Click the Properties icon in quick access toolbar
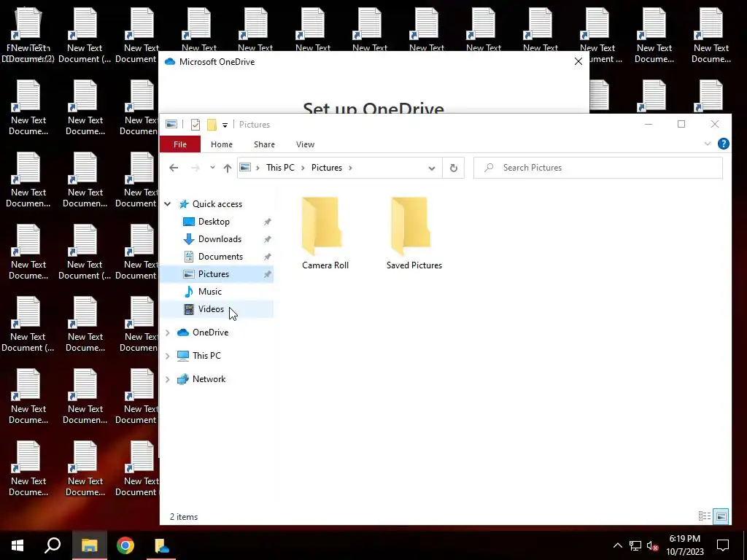The height and width of the screenshot is (560, 747). [196, 125]
